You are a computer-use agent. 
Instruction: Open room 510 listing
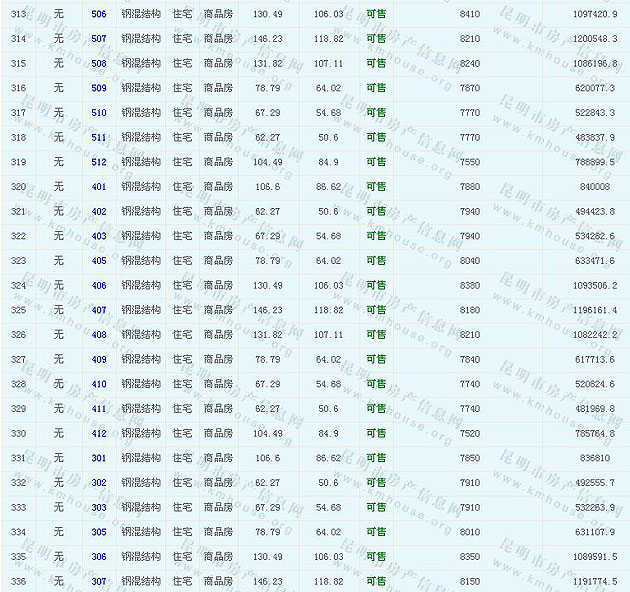(98, 113)
